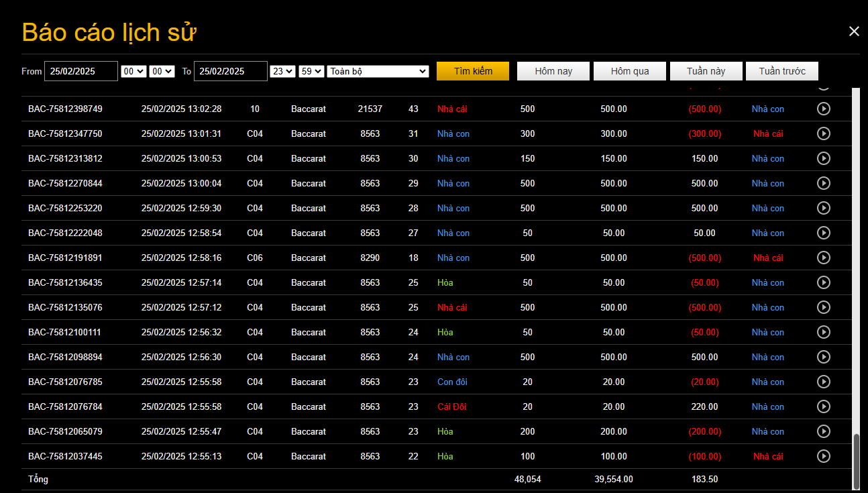Open replay for BAC-75812098894
The image size is (868, 493).
click(x=823, y=357)
